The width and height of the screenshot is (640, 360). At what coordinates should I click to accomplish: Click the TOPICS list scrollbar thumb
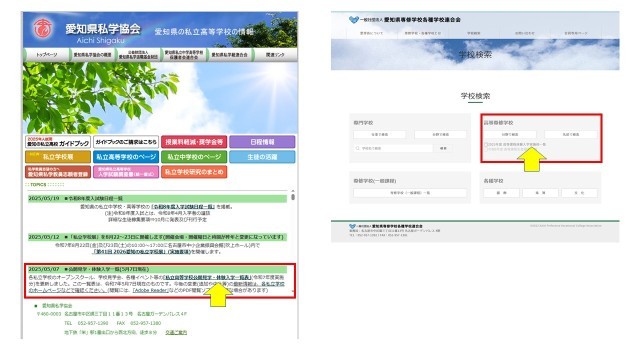[293, 197]
